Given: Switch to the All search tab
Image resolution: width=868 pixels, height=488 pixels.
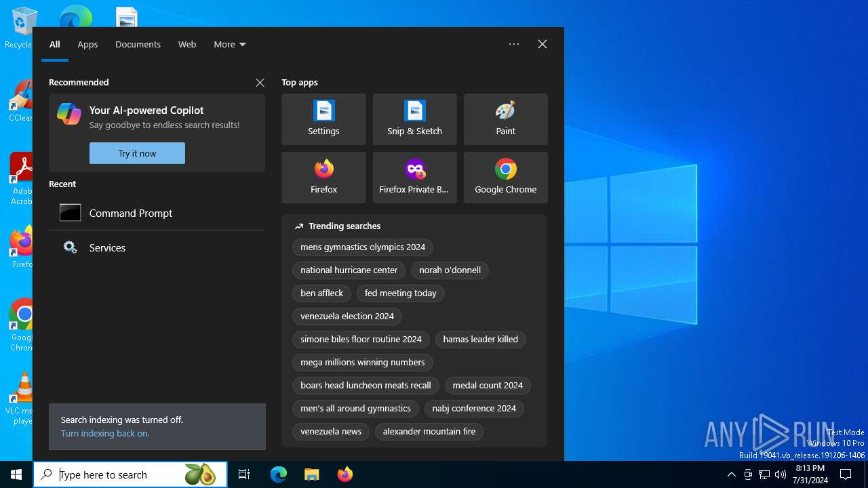Looking at the screenshot, I should 55,44.
